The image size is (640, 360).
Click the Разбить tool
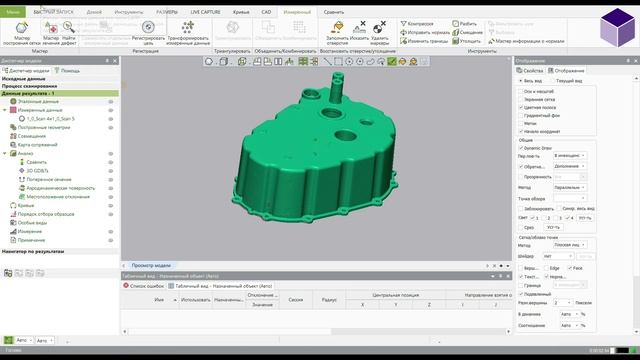click(x=464, y=24)
